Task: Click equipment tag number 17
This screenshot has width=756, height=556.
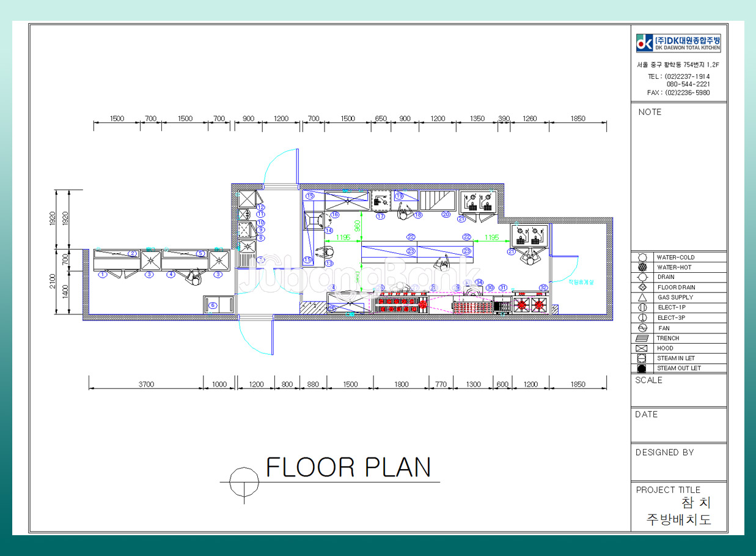Action: [380, 216]
